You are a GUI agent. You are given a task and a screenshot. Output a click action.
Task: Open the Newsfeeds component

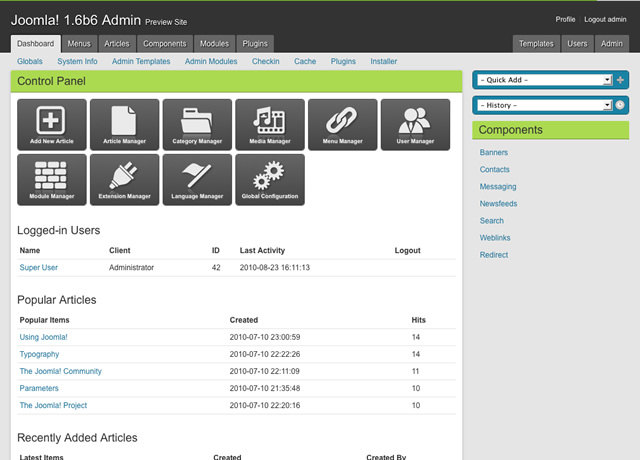498,204
